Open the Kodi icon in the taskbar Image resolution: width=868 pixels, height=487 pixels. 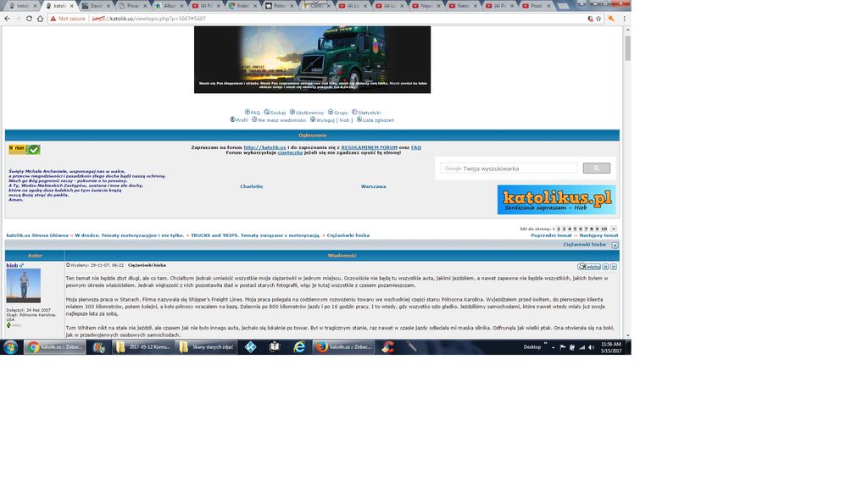pyautogui.click(x=250, y=347)
